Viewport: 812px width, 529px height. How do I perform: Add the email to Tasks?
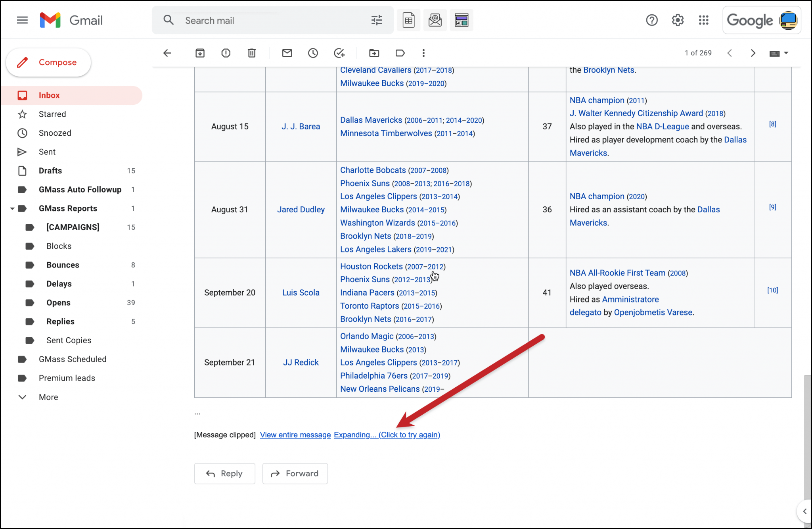(x=339, y=53)
